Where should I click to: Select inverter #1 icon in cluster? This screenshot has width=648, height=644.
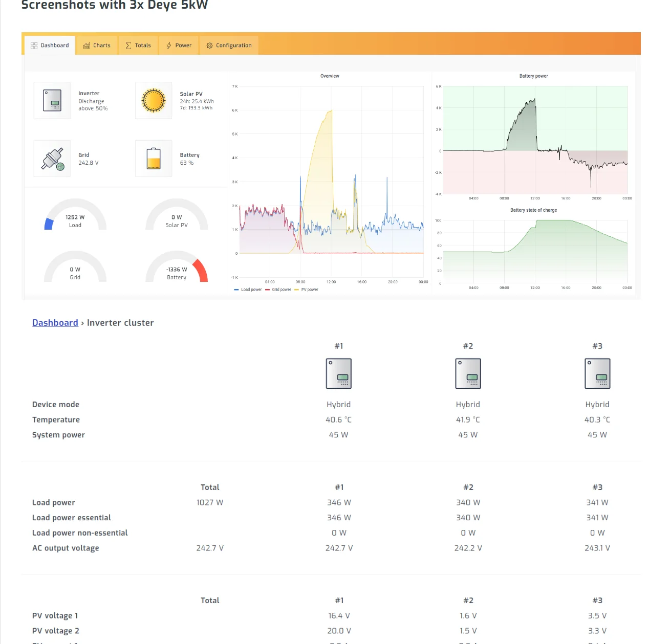pyautogui.click(x=339, y=373)
